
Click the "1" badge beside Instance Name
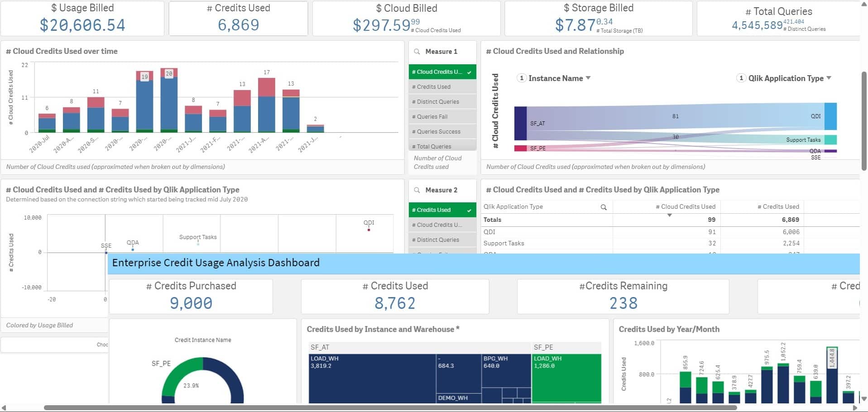pos(521,78)
